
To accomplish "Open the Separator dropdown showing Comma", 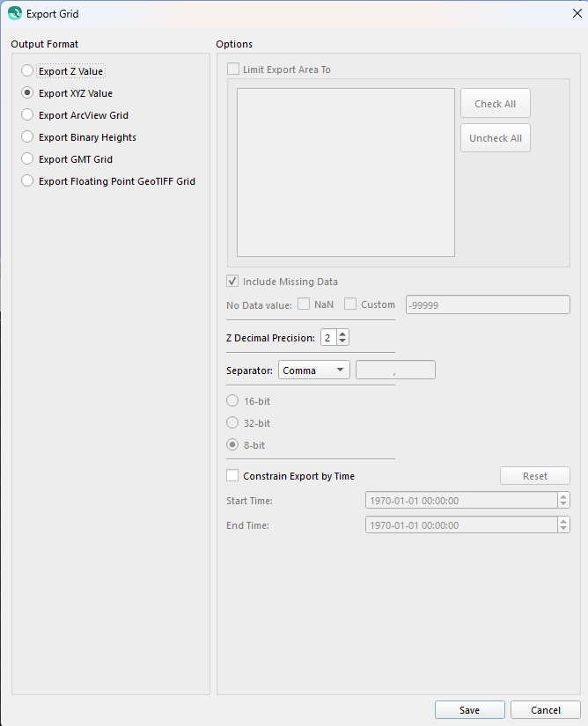I will click(x=314, y=370).
